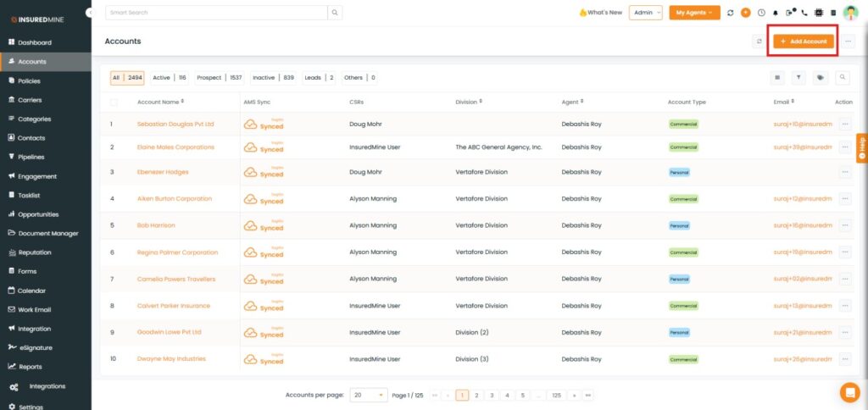Image resolution: width=868 pixels, height=410 pixels.
Task: Expand the My Agents dropdown
Action: click(x=694, y=13)
